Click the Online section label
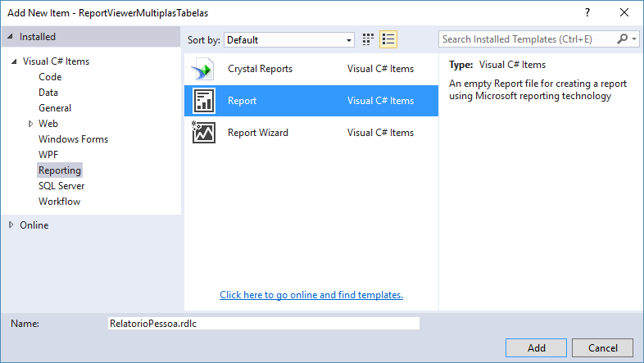 34,225
